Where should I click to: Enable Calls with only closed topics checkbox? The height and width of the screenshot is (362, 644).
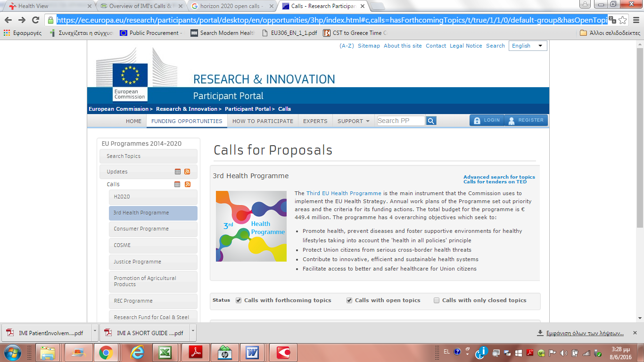click(437, 300)
